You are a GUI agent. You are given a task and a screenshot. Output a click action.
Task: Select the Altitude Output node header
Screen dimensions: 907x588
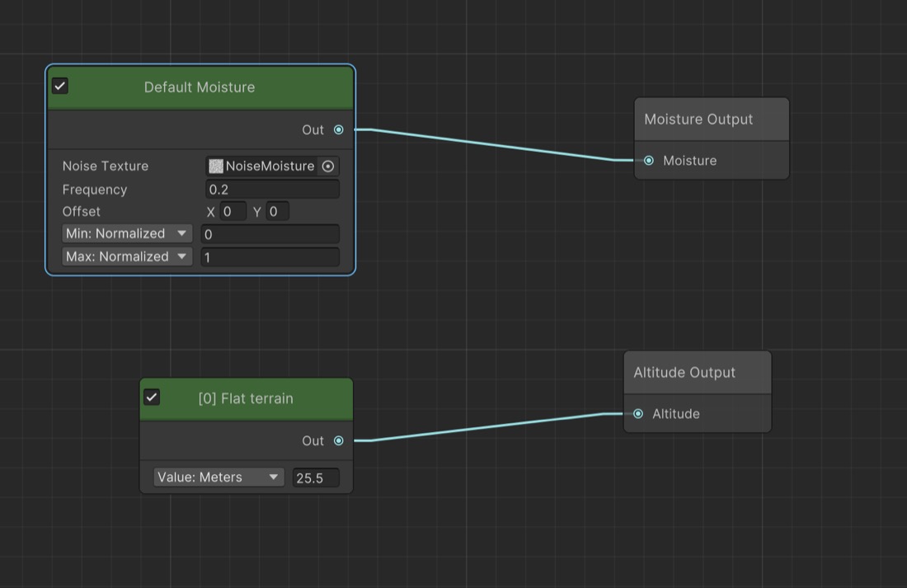click(x=697, y=373)
